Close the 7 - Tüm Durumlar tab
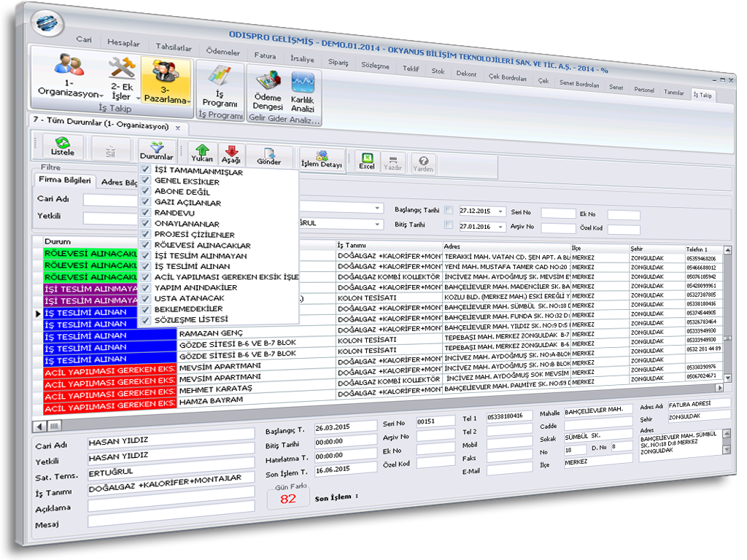Viewport: 747px width, 560px height. pyautogui.click(x=178, y=128)
